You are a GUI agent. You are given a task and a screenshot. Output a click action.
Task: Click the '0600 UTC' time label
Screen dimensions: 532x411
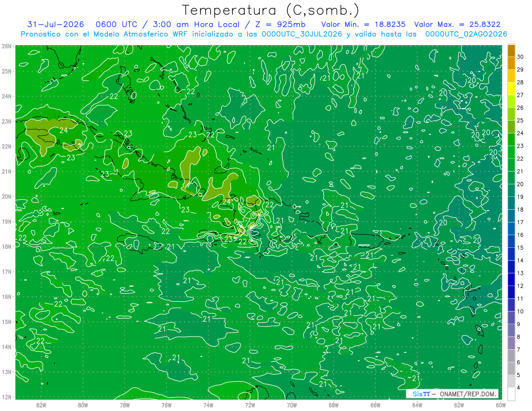117,24
